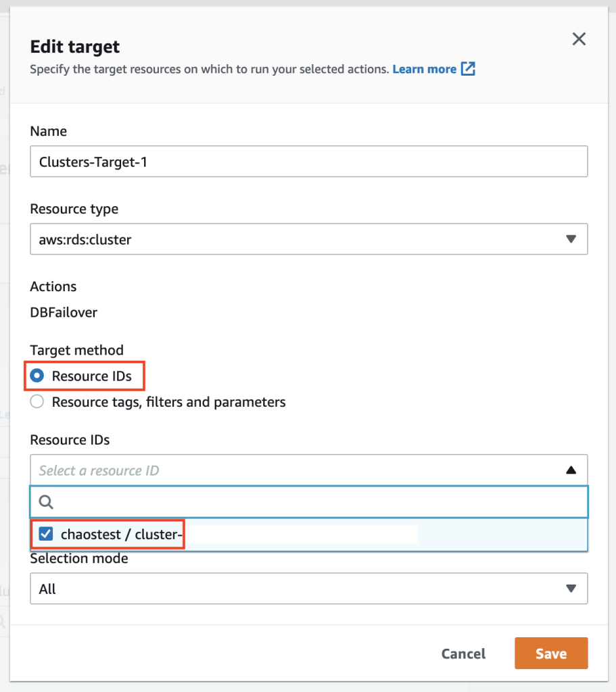The width and height of the screenshot is (616, 692).
Task: Cancel editing the target
Action: click(x=463, y=653)
